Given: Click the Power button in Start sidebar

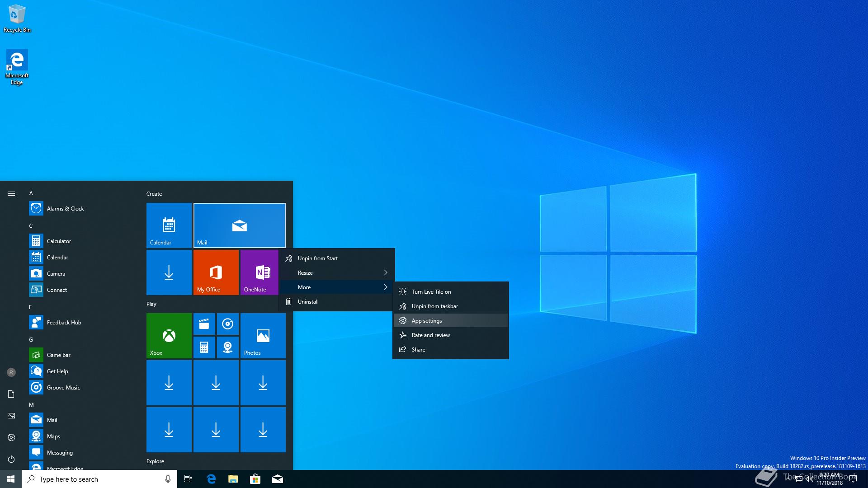Looking at the screenshot, I should click(x=11, y=459).
